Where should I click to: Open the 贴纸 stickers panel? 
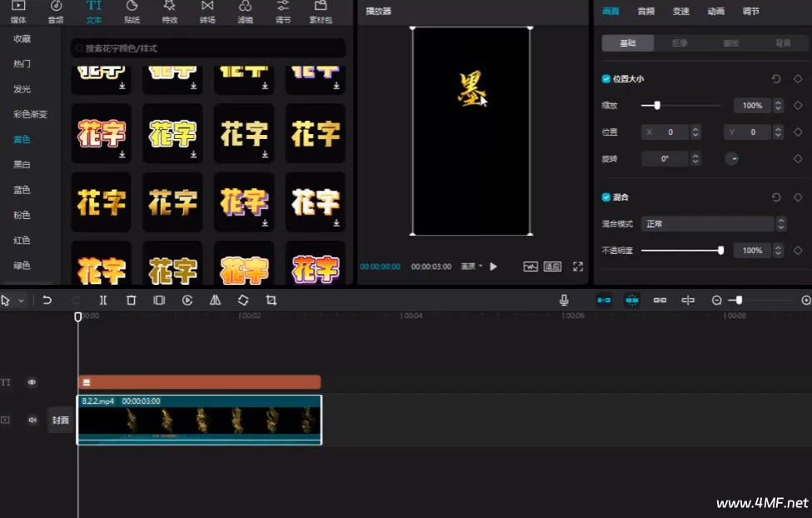click(x=132, y=12)
